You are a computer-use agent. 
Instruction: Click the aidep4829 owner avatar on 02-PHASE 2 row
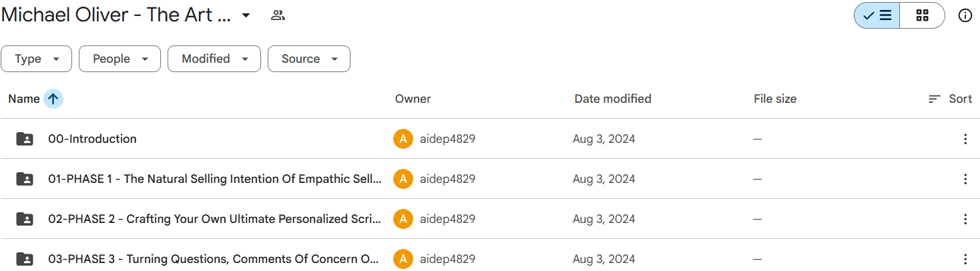[x=403, y=219]
